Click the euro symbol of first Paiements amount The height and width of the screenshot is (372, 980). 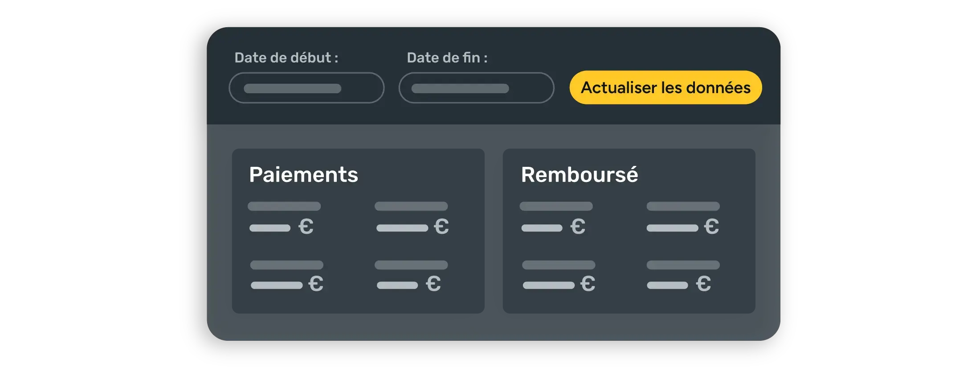point(306,227)
